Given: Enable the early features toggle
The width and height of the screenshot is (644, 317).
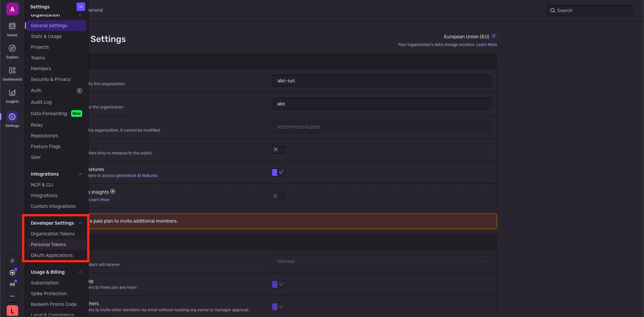Looking at the screenshot, I should pyautogui.click(x=278, y=150).
